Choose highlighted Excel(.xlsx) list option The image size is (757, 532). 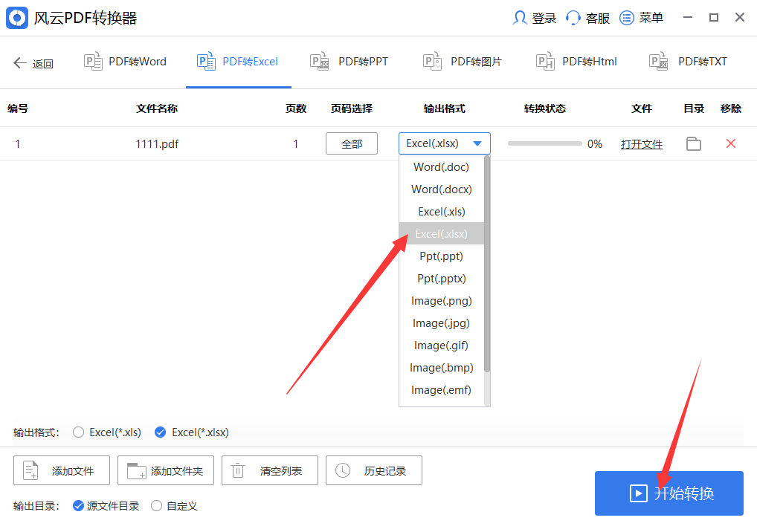441,234
